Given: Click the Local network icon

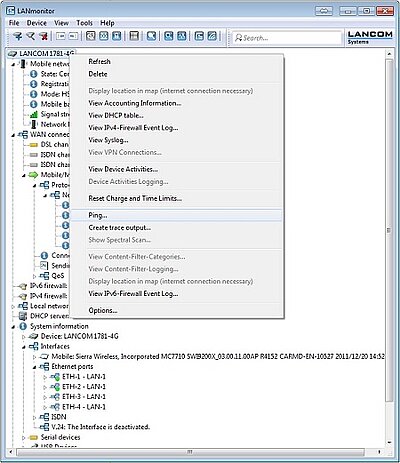Looking at the screenshot, I should click(23, 306).
